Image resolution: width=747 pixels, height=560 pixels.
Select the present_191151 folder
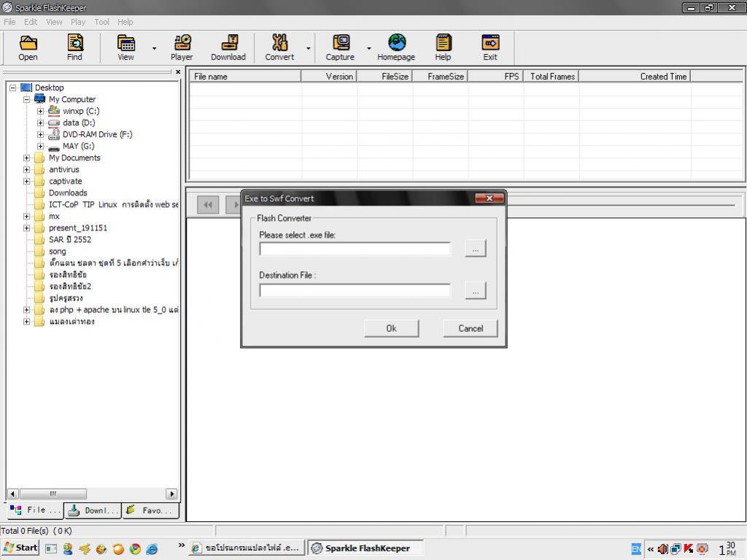point(77,228)
